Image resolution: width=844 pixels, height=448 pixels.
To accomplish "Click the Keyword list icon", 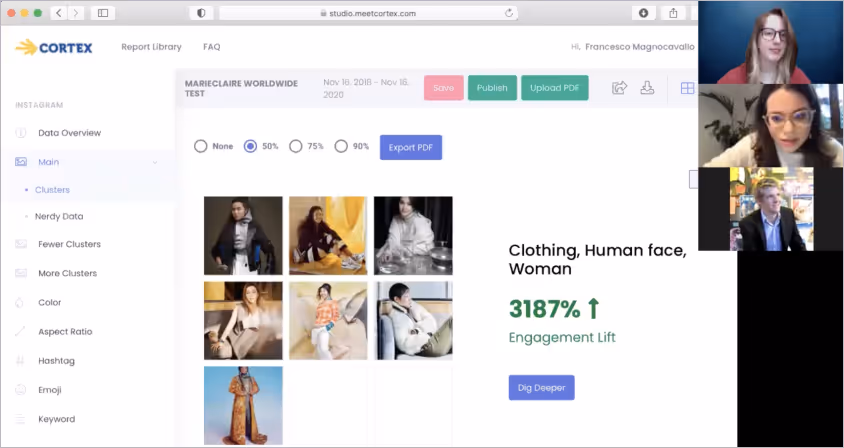I will [20, 419].
